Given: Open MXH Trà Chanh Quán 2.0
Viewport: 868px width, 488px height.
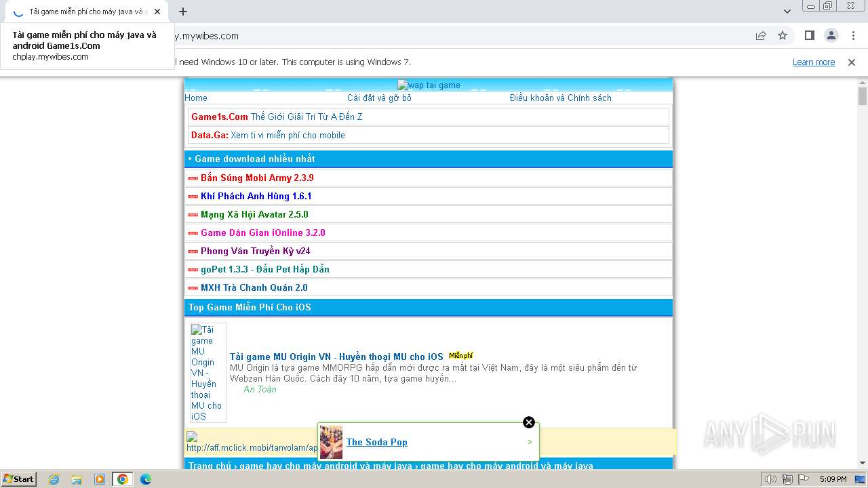Looking at the screenshot, I should (254, 287).
